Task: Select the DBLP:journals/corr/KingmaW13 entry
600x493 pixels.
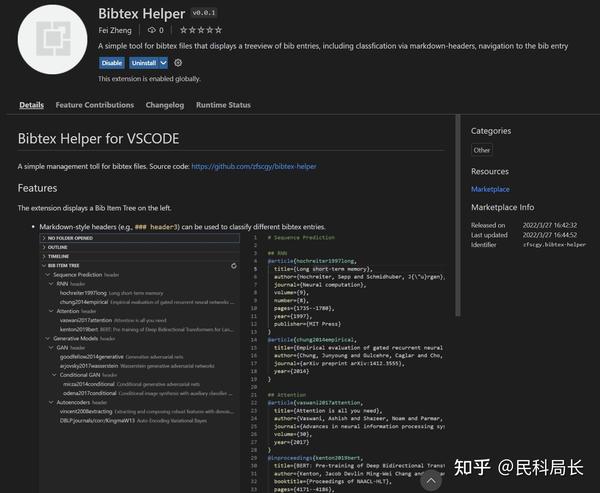Action: click(x=140, y=421)
